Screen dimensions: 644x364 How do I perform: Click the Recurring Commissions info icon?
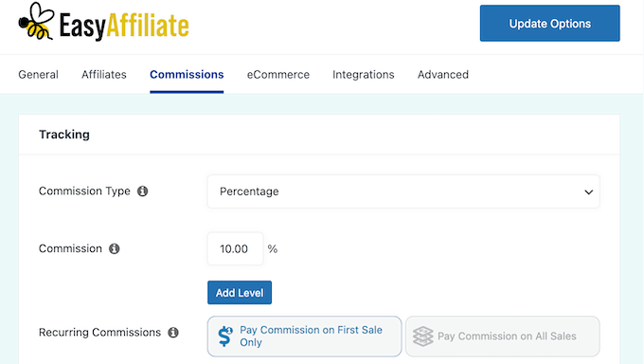coord(173,333)
